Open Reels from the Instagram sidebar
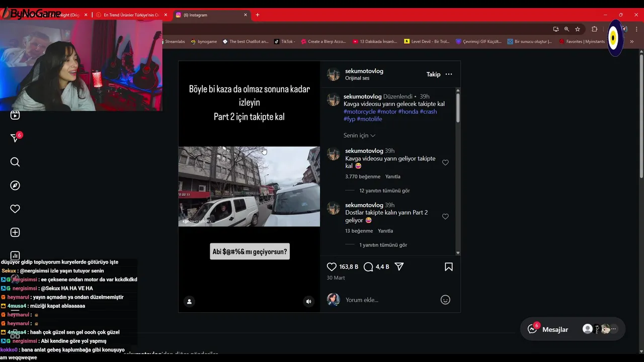 click(x=15, y=115)
